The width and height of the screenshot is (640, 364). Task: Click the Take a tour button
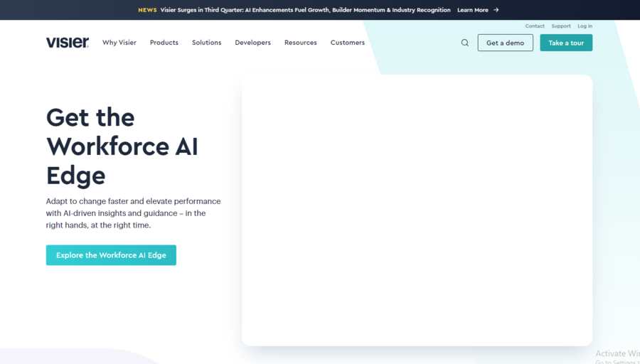click(x=566, y=43)
